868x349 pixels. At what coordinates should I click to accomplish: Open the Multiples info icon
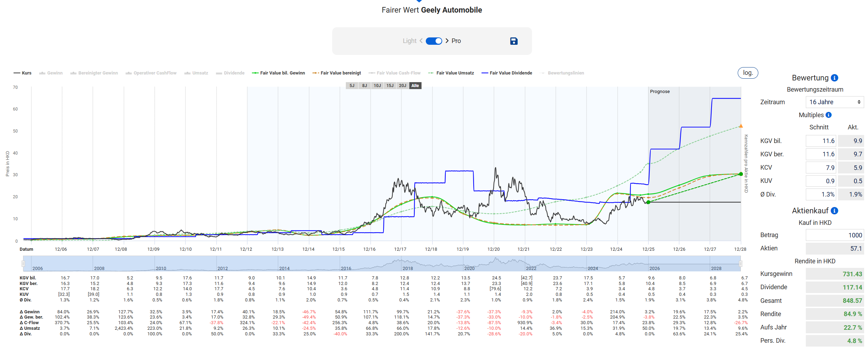pos(829,115)
